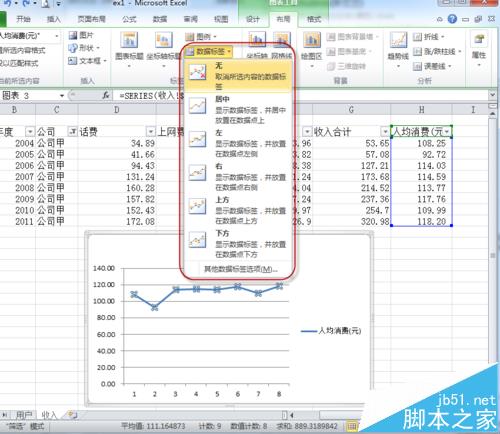The image size is (500, 434).
Task: Open the 图例 legend options
Action: pyautogui.click(x=201, y=36)
